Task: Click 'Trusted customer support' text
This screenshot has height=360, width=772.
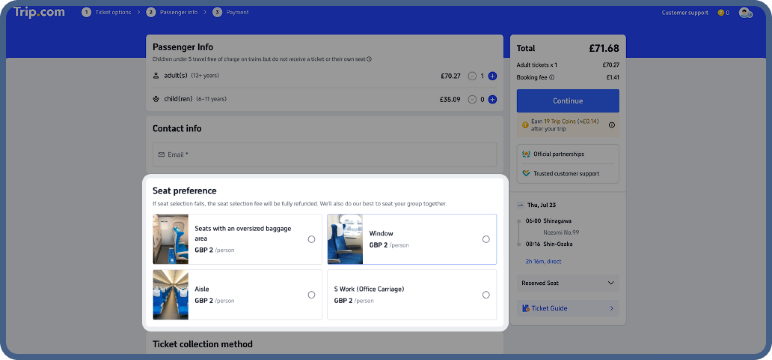Action: click(x=566, y=174)
